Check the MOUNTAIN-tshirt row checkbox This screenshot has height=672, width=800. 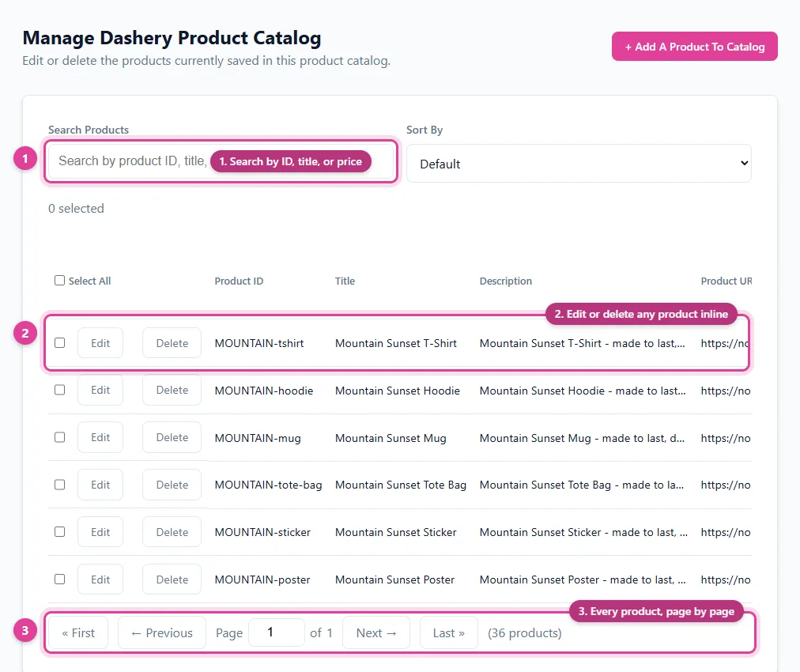tap(60, 343)
